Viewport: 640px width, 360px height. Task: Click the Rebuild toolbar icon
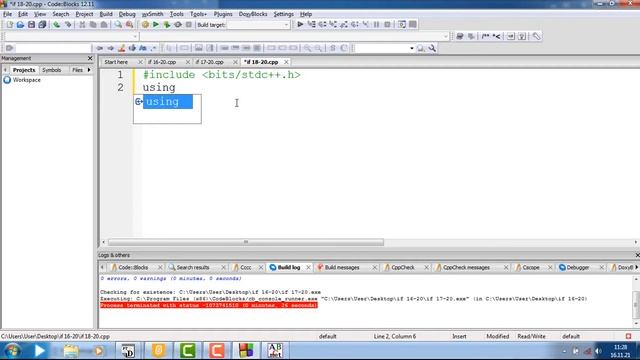[178, 24]
